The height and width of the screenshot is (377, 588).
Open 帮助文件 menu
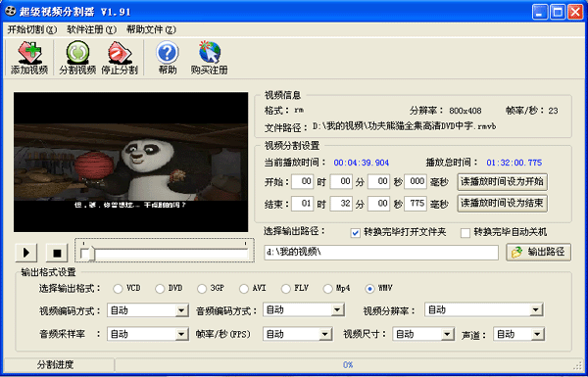[x=151, y=29]
